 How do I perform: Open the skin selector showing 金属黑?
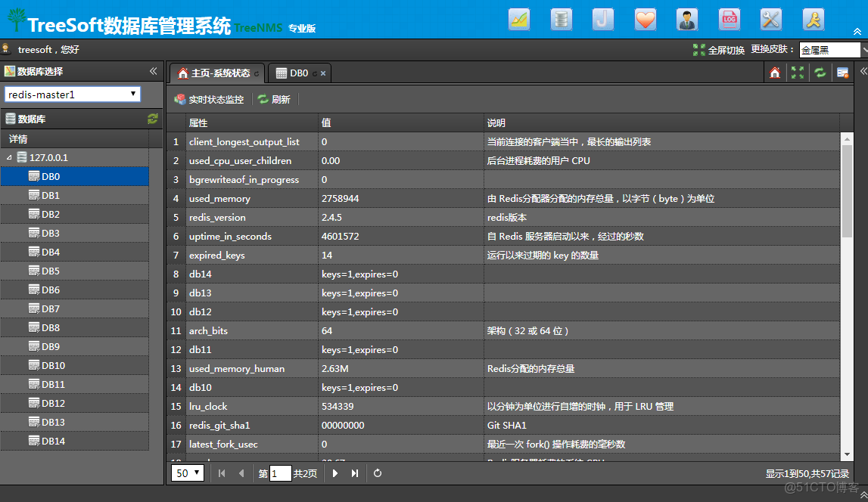[829, 50]
